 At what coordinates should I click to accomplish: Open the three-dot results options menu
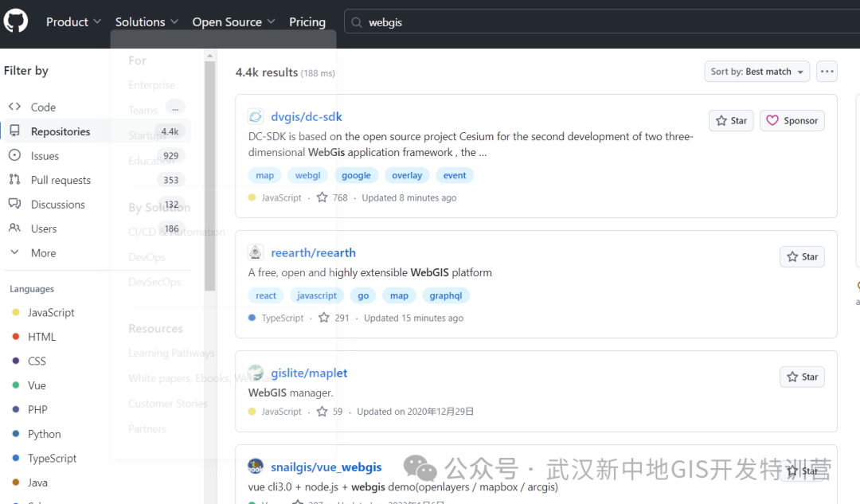827,72
